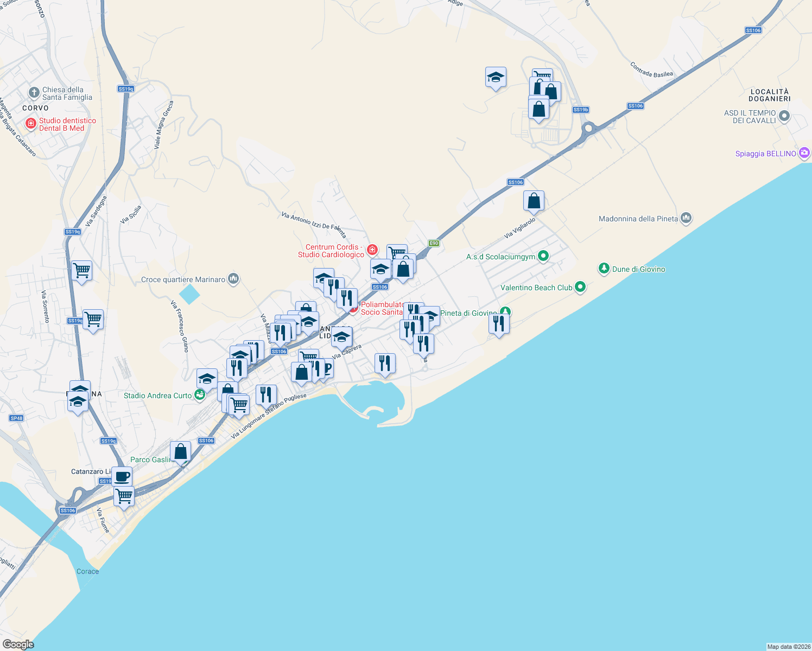The width and height of the screenshot is (812, 651).
Task: Open the shopping bag marker at Parco Gaslini
Action: pyautogui.click(x=181, y=452)
